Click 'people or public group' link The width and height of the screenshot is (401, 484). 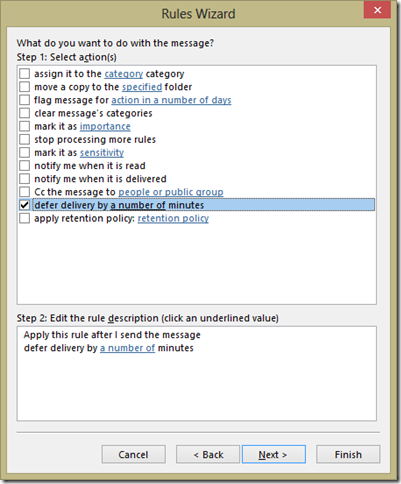[x=171, y=192]
